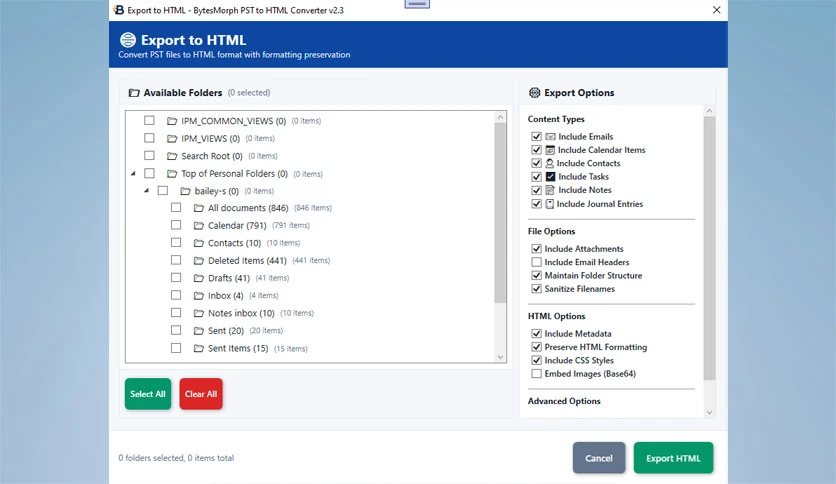The height and width of the screenshot is (484, 836).
Task: Click the Sent Items folder icon
Action: pos(198,349)
